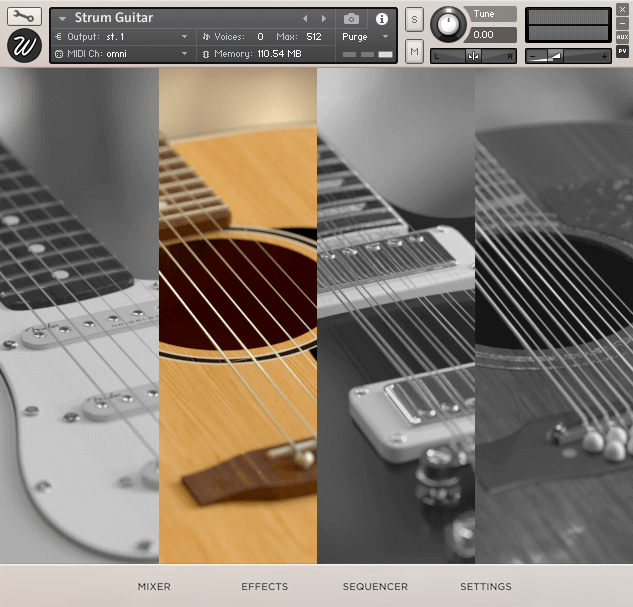
Task: Remove the instrument with the X button
Action: click(x=622, y=9)
